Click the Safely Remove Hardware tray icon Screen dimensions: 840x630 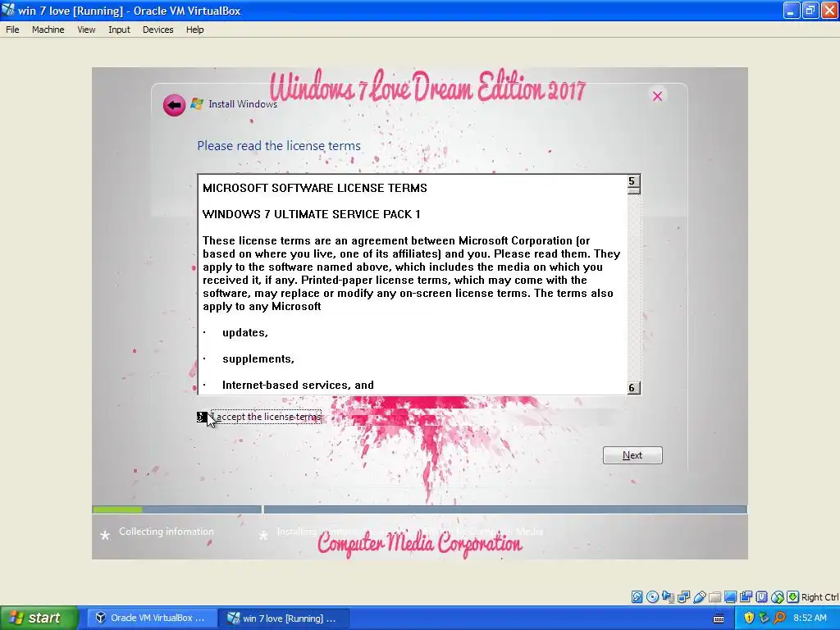(x=764, y=618)
